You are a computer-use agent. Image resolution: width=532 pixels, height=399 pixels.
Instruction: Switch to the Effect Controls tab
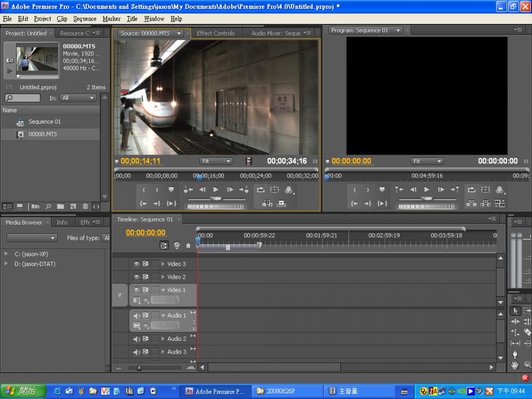(x=216, y=33)
